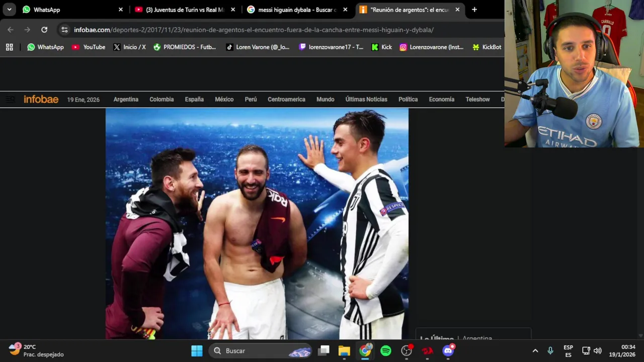Go to the Argentina section
644x362 pixels.
(x=126, y=100)
